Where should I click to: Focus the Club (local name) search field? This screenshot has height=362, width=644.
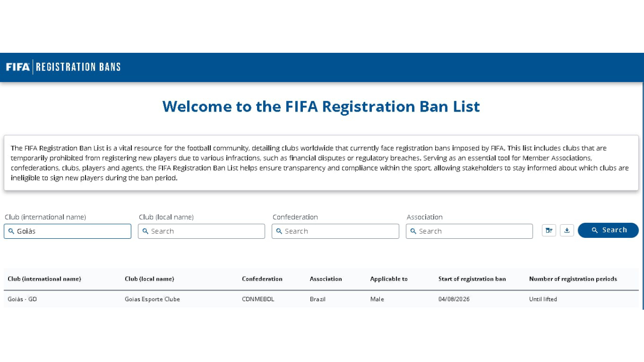[201, 231]
